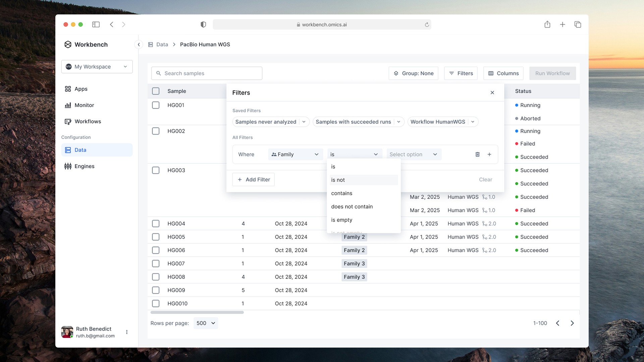Select the HG008 row checkbox

(x=156, y=277)
